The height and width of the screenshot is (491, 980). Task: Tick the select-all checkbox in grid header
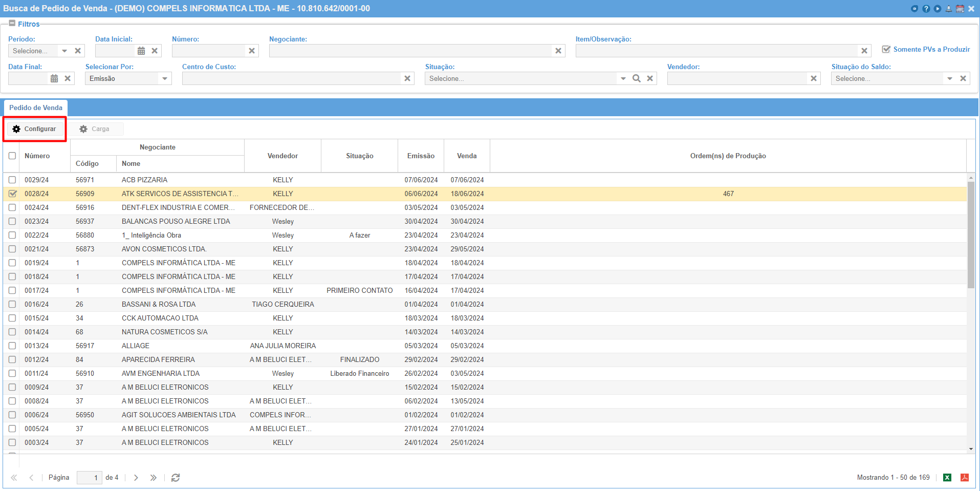(x=12, y=156)
